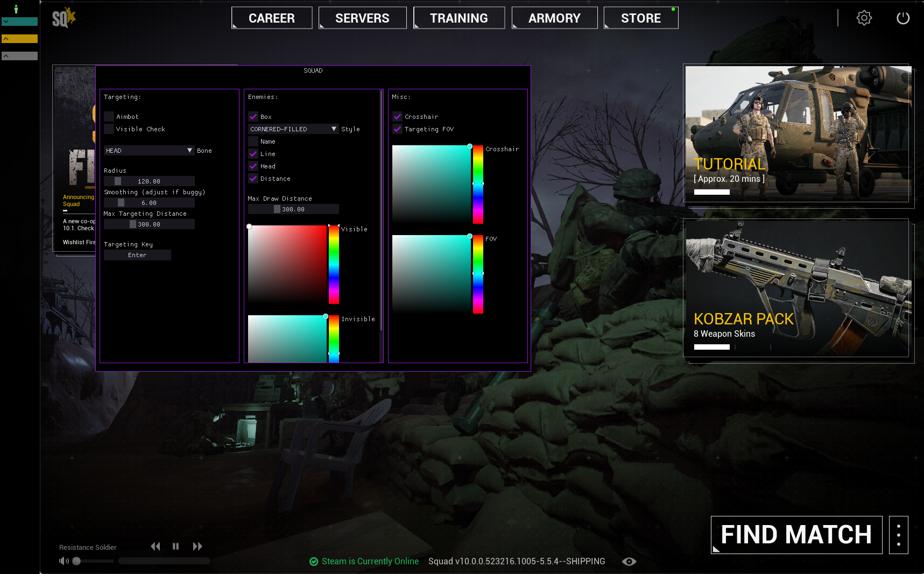This screenshot has width=924, height=574.
Task: Skip to the previous music track
Action: (x=156, y=547)
